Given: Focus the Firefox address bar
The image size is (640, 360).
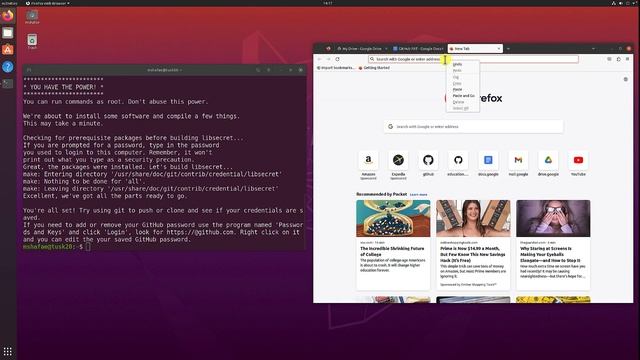Looking at the screenshot, I should click(473, 59).
